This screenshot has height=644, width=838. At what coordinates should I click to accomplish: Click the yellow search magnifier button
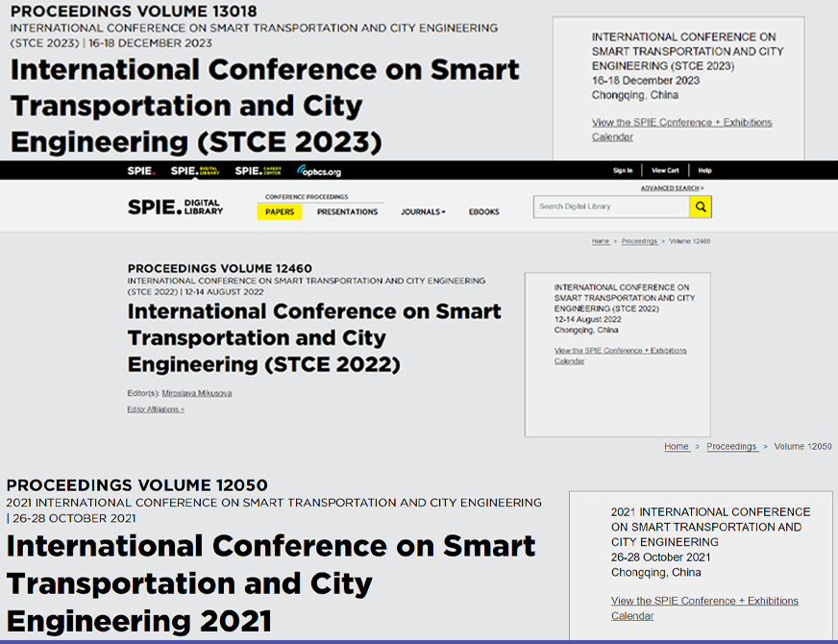click(701, 207)
